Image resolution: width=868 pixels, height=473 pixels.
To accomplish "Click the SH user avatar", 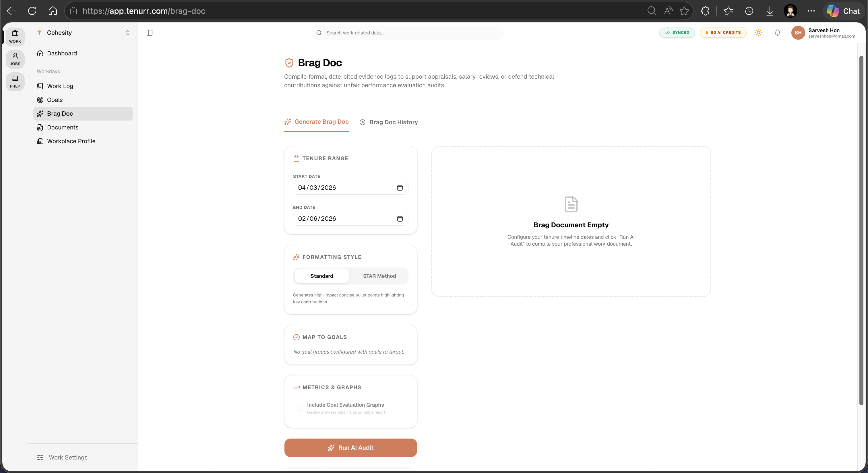I will point(798,33).
